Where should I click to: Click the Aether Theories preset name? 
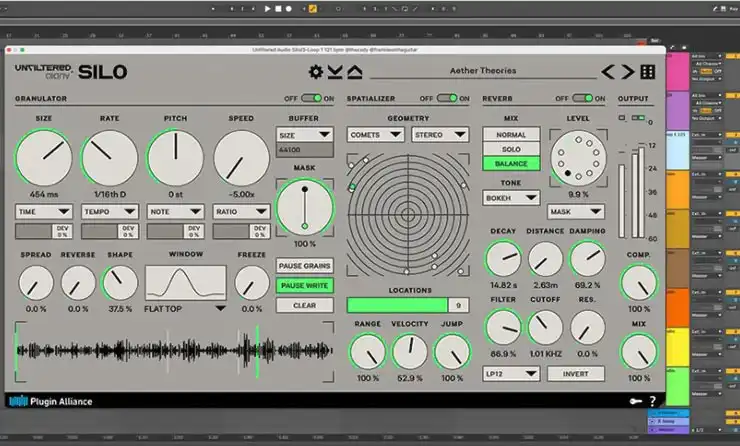pos(483,71)
